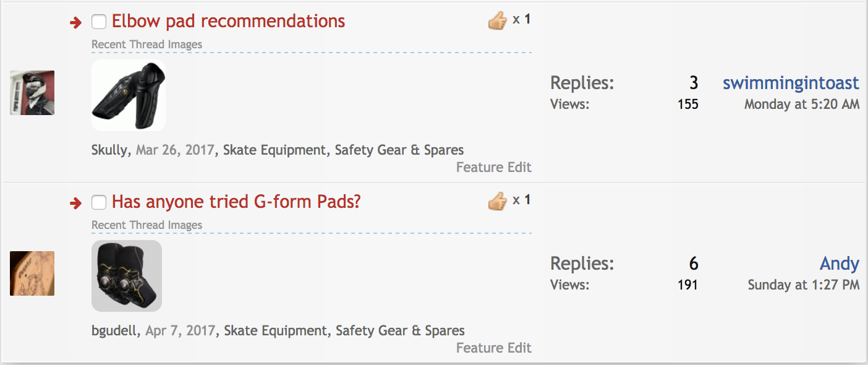Open bgudell's user profile link

(x=117, y=330)
